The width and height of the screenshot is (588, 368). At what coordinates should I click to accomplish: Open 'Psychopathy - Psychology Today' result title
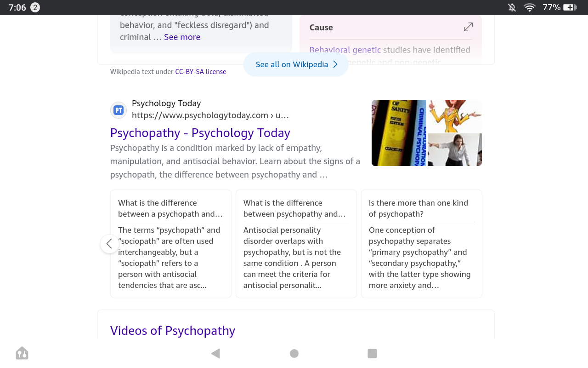pos(200,133)
